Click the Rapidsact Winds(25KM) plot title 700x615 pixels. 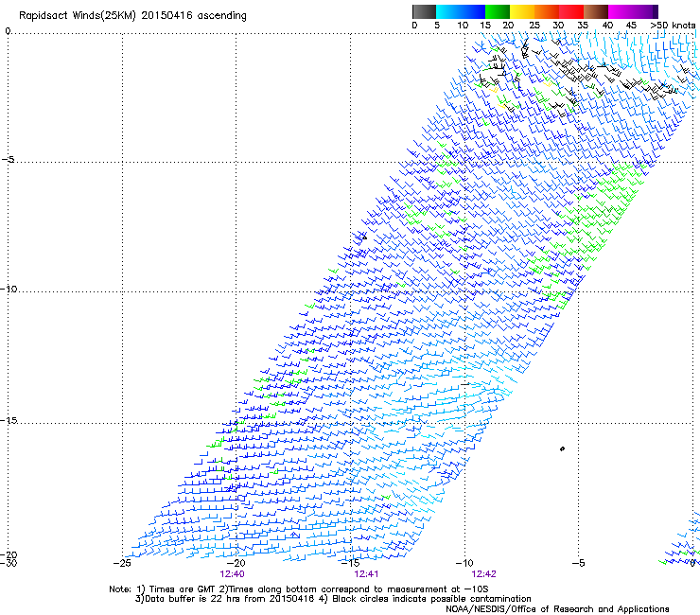132,16
